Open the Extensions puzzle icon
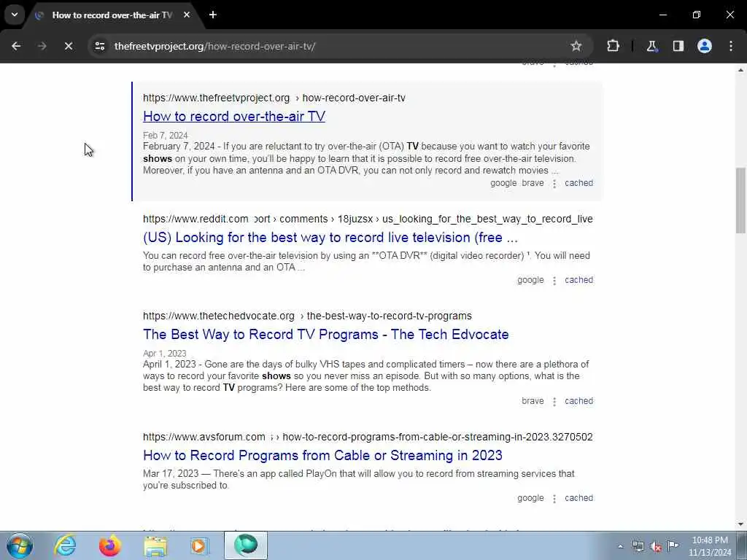 (613, 46)
